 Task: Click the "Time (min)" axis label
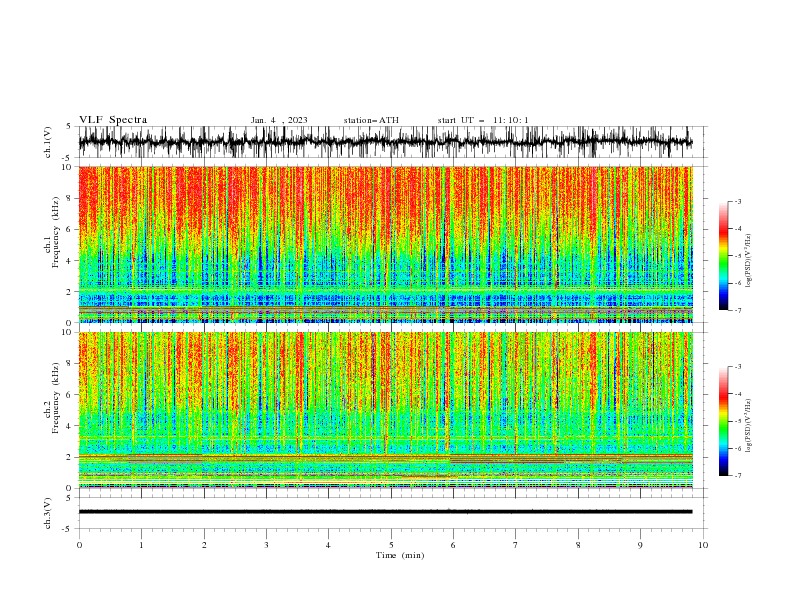coord(400,555)
